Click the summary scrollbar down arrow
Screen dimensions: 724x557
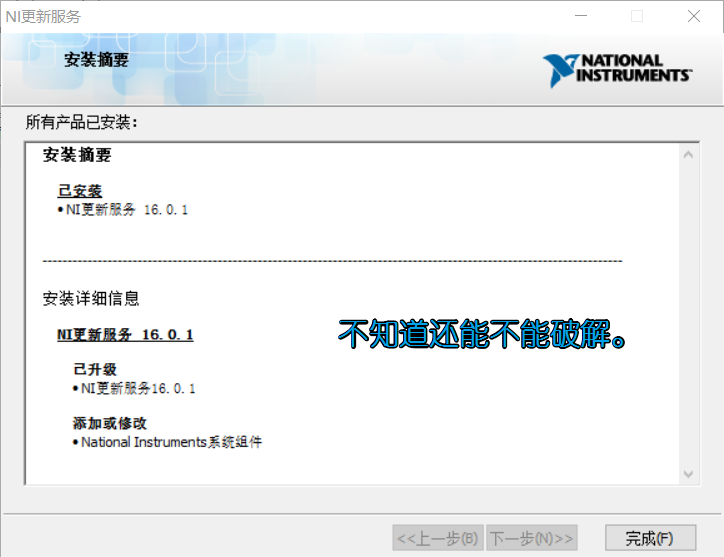point(688,474)
